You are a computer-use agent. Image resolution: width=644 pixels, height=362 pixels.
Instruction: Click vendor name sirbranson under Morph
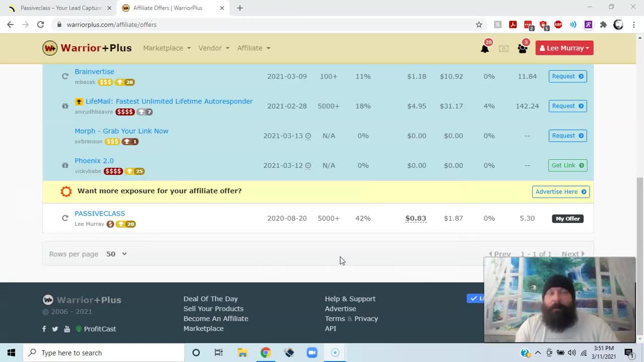pyautogui.click(x=89, y=142)
